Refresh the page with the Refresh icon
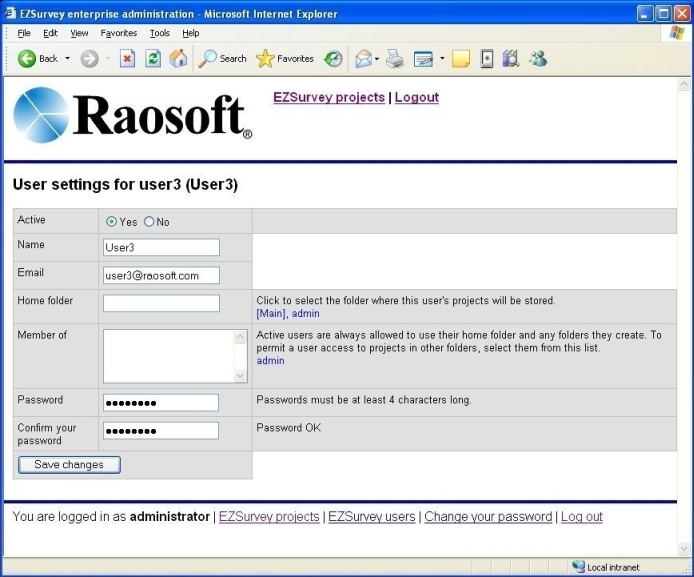This screenshot has height=577, width=694. pos(153,59)
